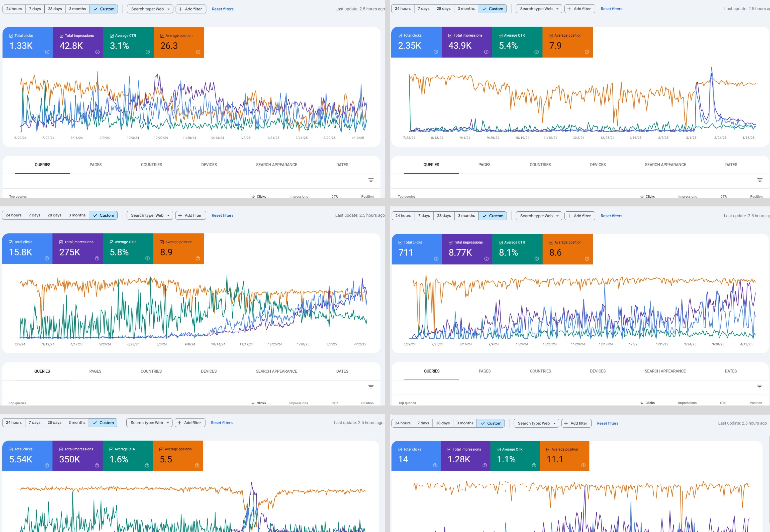Click help icon on the 43.9K Total impressions card
770x532 pixels.
tap(486, 52)
